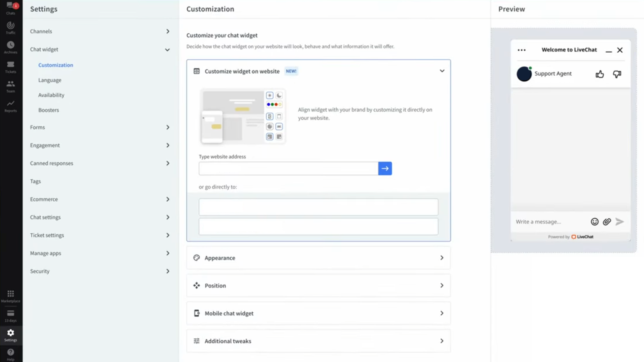Click the first go directly to entry

[x=318, y=207]
